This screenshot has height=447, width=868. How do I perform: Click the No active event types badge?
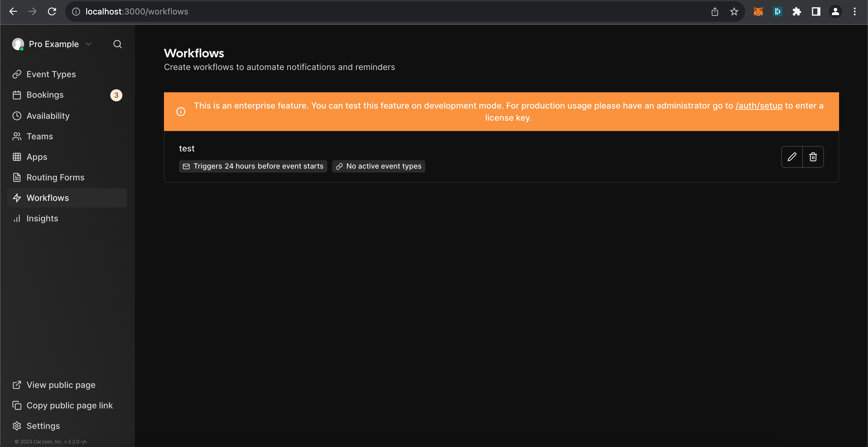click(379, 166)
